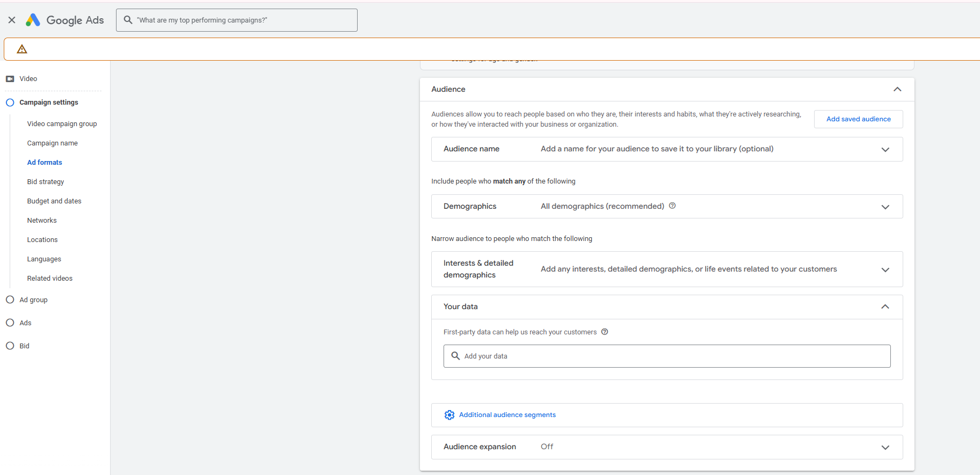Select the Ads step circle
This screenshot has height=475, width=980.
point(10,323)
